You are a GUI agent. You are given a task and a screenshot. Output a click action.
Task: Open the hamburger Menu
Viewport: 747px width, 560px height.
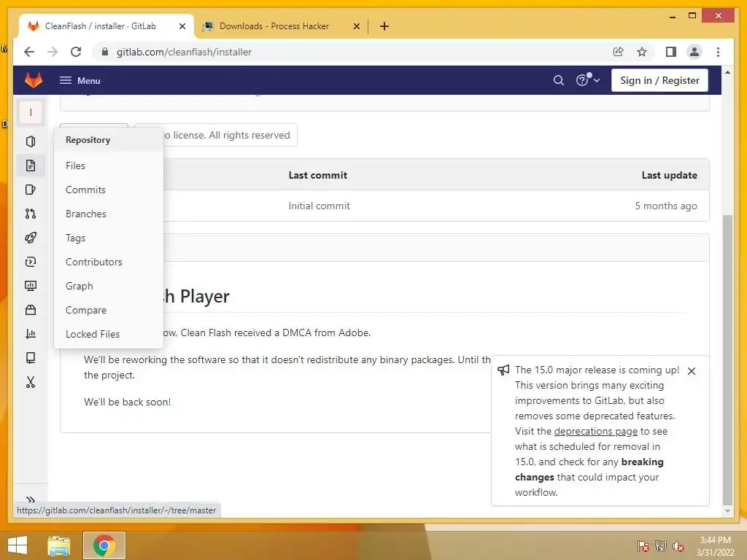(x=80, y=80)
